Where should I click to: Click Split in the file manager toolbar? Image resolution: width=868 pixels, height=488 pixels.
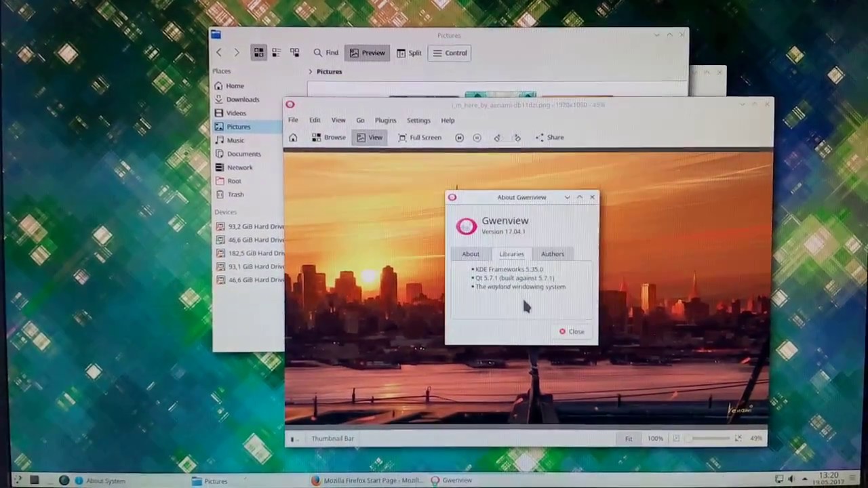pos(409,53)
